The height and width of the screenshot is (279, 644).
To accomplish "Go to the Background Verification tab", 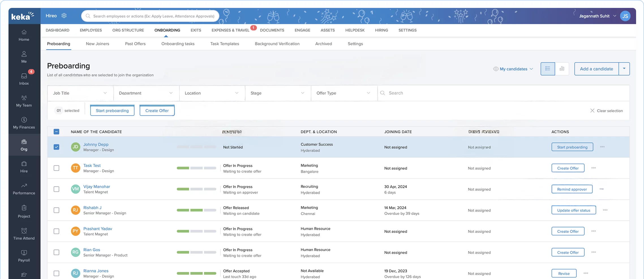I will tap(277, 44).
